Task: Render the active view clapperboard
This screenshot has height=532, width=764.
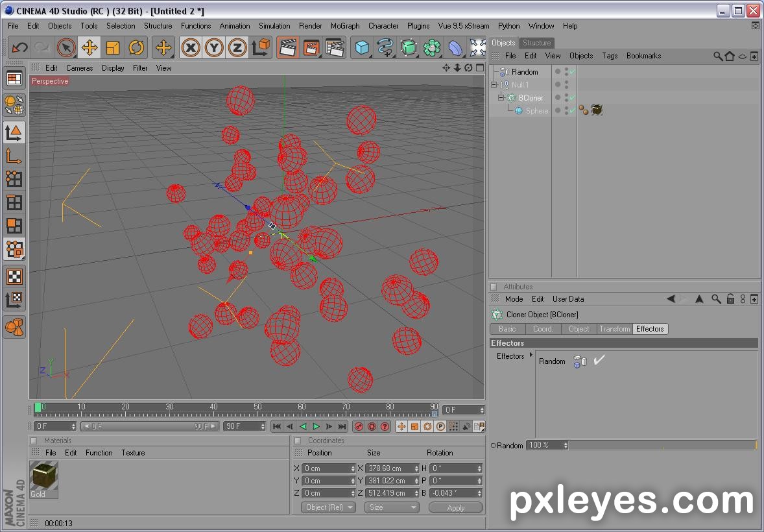Action: (288, 47)
